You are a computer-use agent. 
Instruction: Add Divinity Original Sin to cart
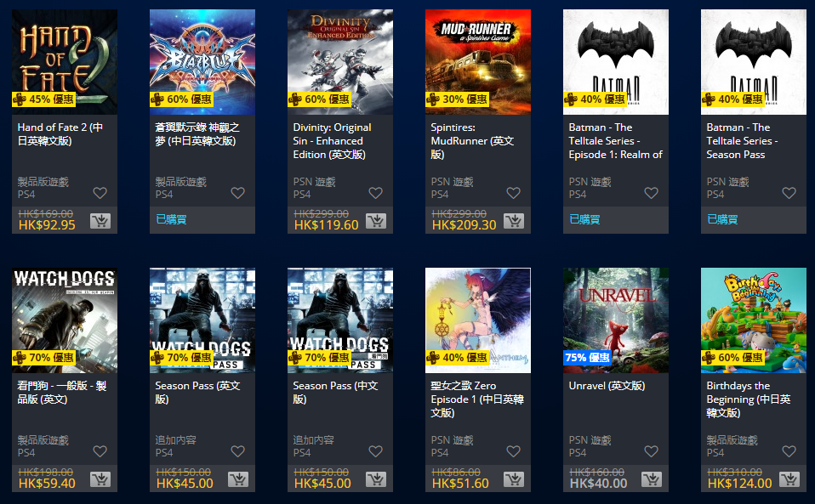click(376, 221)
